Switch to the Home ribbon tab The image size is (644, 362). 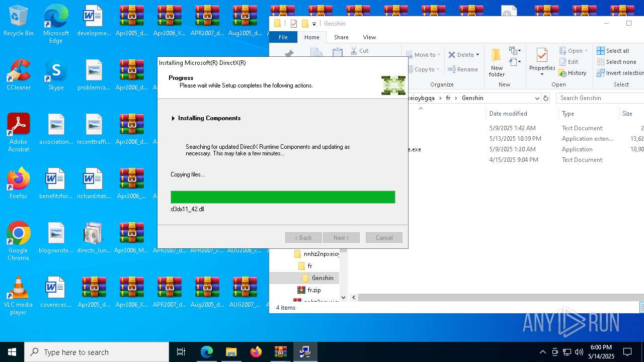pos(311,37)
